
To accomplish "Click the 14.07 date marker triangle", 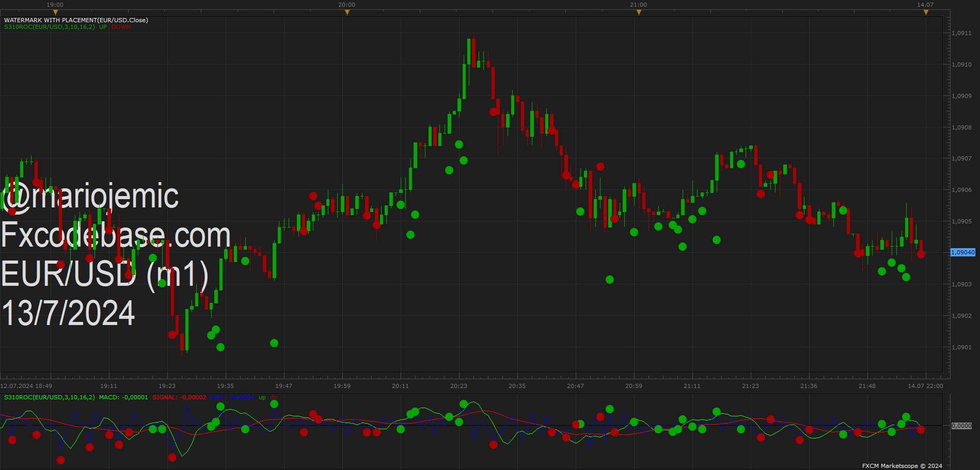I will pos(926,12).
